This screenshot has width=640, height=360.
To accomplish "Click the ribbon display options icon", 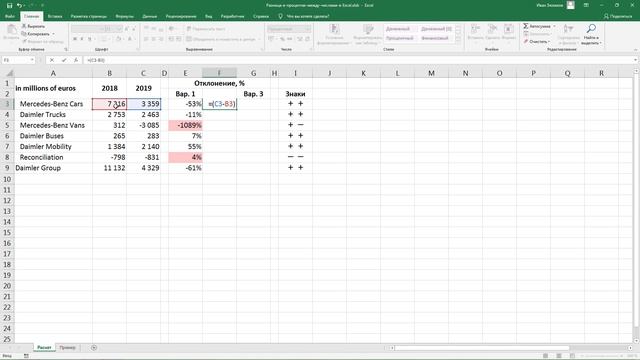I will click(x=586, y=5).
